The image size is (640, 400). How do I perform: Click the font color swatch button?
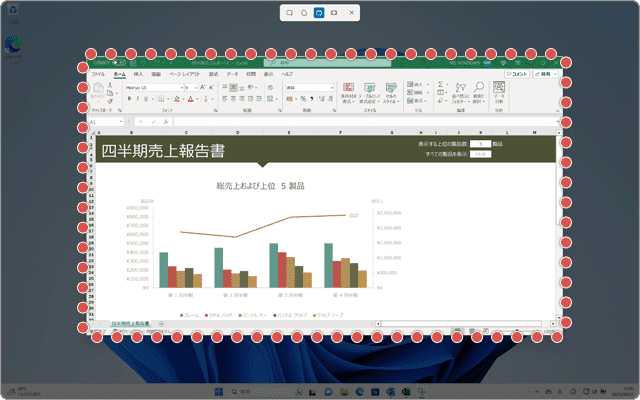[x=188, y=99]
